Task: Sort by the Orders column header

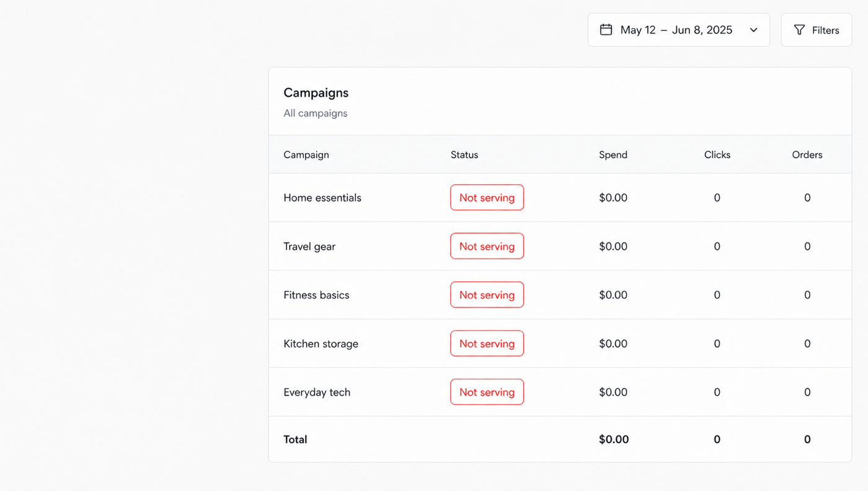Action: point(807,155)
